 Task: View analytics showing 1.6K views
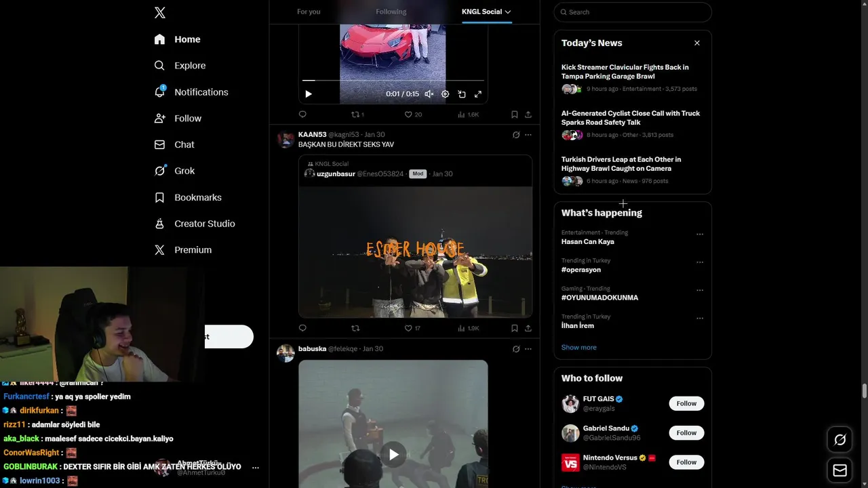(468, 115)
